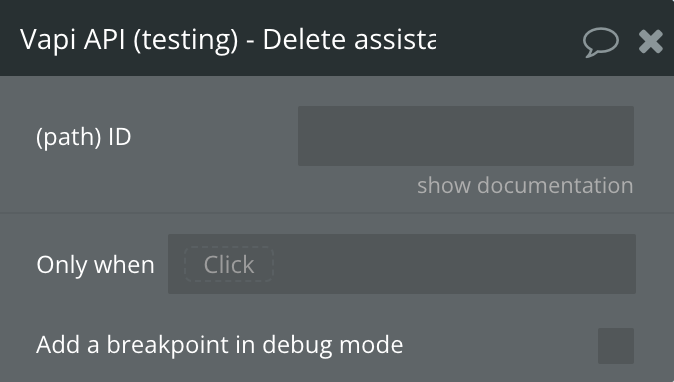
Task: Insert dynamic data in (path) ID box
Action: 466,136
